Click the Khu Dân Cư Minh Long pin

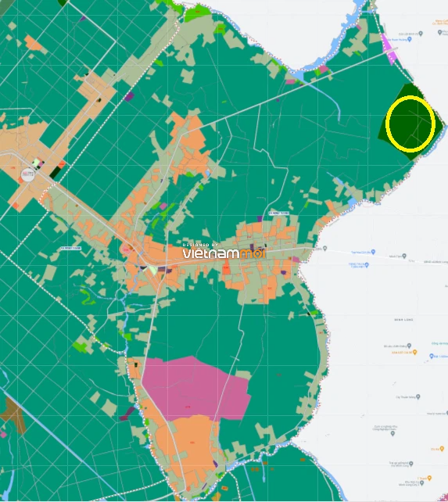(x=421, y=483)
